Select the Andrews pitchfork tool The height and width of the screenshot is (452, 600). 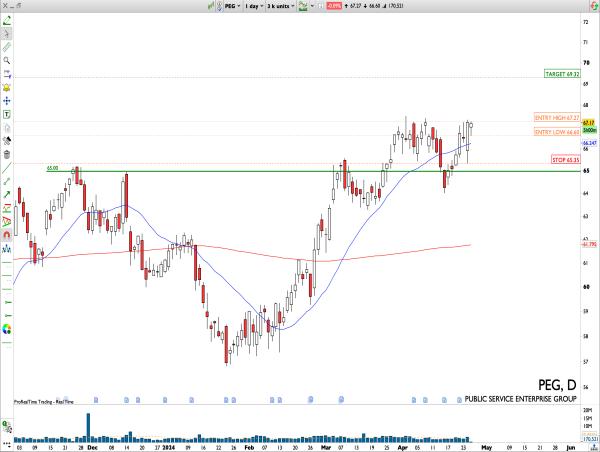(x=7, y=249)
